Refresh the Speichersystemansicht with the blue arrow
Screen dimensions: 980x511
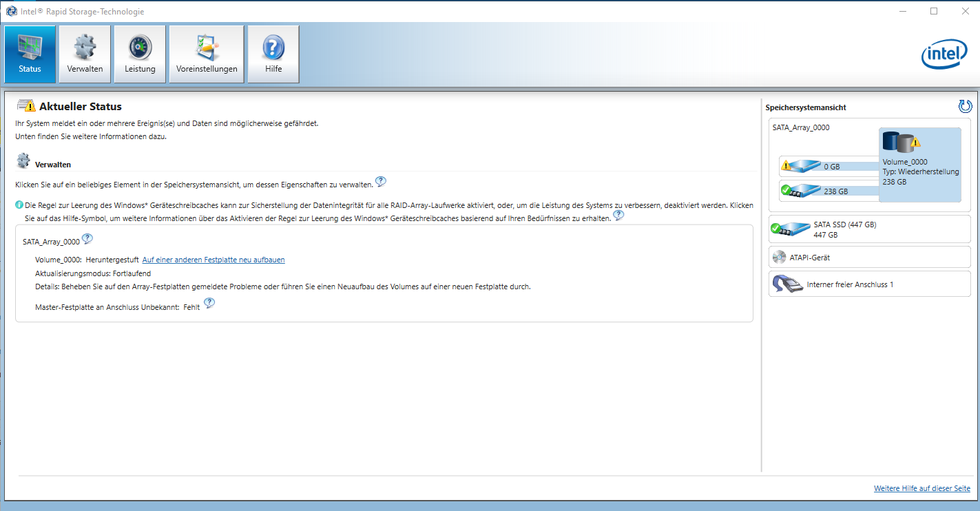965,106
